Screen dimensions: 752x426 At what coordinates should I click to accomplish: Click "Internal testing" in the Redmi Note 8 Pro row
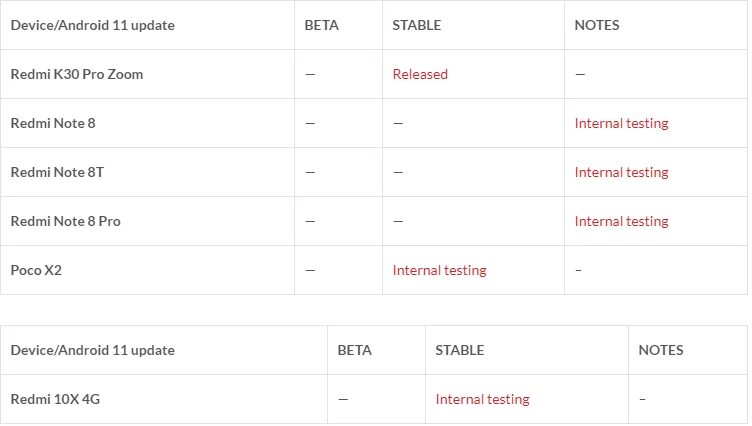[x=621, y=221]
